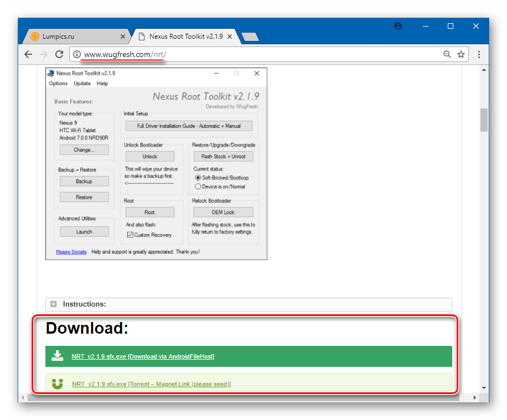
Task: Open a new browser tab
Action: [x=250, y=37]
